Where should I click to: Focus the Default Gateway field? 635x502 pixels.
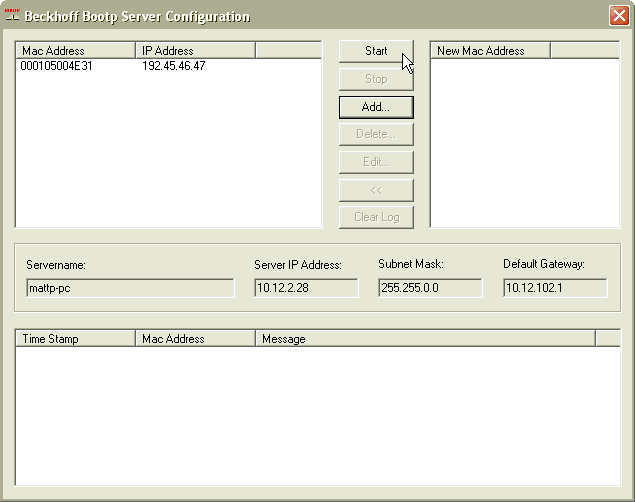pyautogui.click(x=555, y=288)
